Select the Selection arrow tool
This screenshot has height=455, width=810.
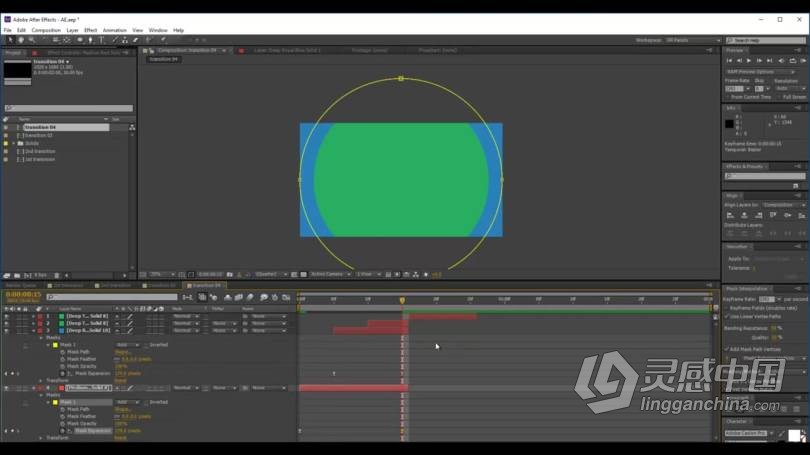tap(10, 40)
